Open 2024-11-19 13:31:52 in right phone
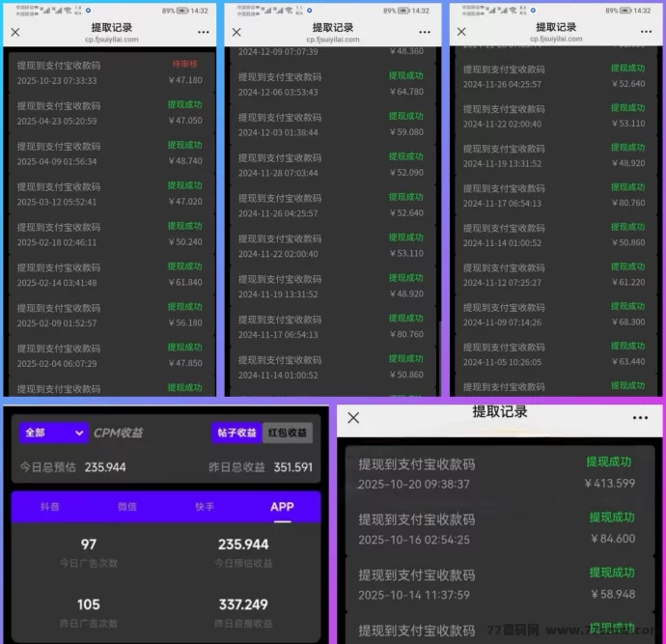 [556, 155]
